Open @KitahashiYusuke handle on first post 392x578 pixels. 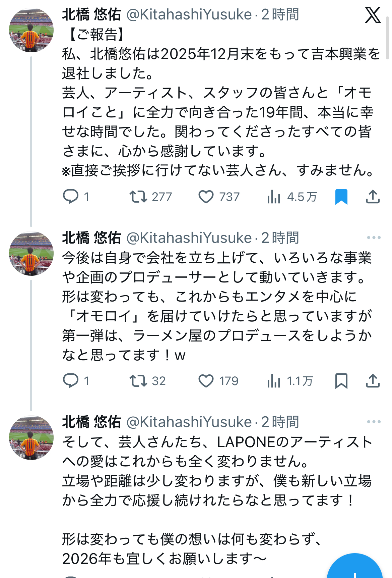189,14
